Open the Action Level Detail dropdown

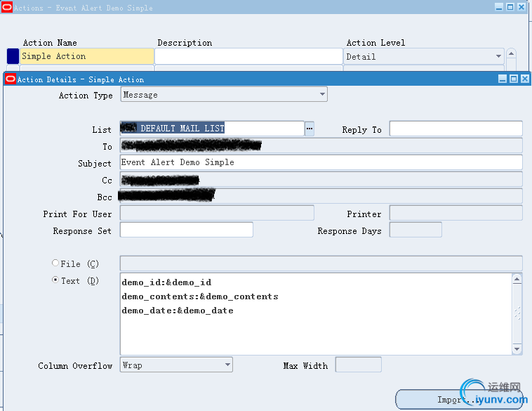[x=498, y=56]
